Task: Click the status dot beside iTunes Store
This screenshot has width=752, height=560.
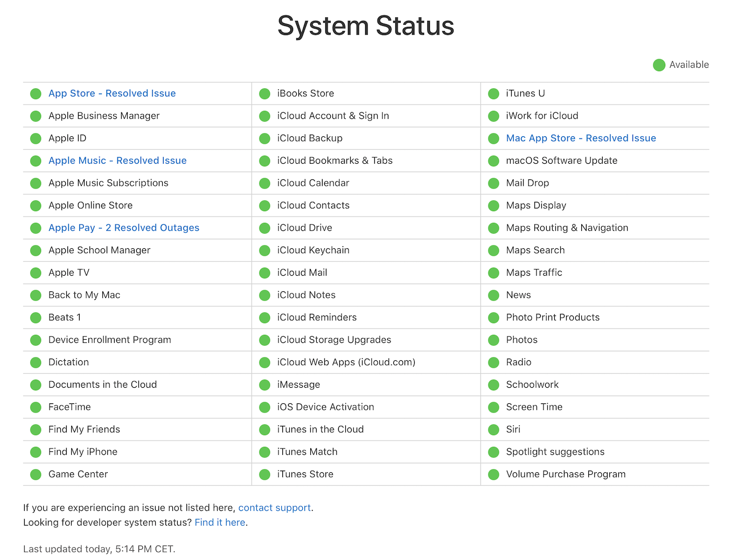Action: click(x=264, y=474)
